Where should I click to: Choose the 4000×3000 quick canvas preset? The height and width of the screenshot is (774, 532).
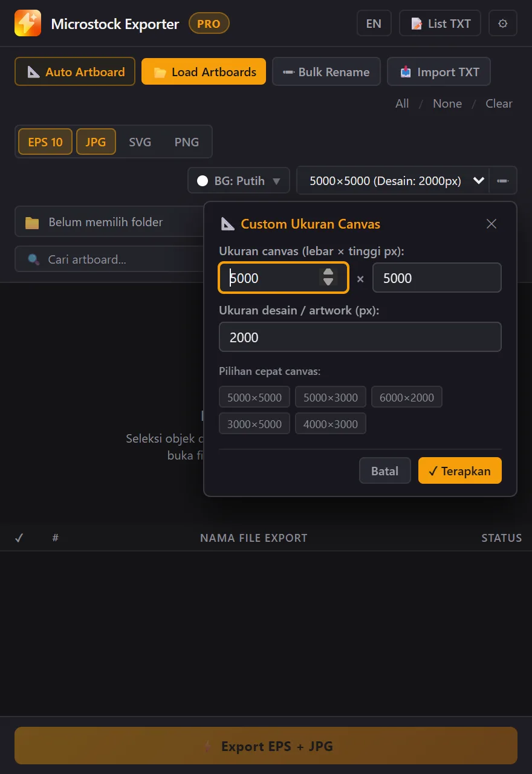(331, 424)
